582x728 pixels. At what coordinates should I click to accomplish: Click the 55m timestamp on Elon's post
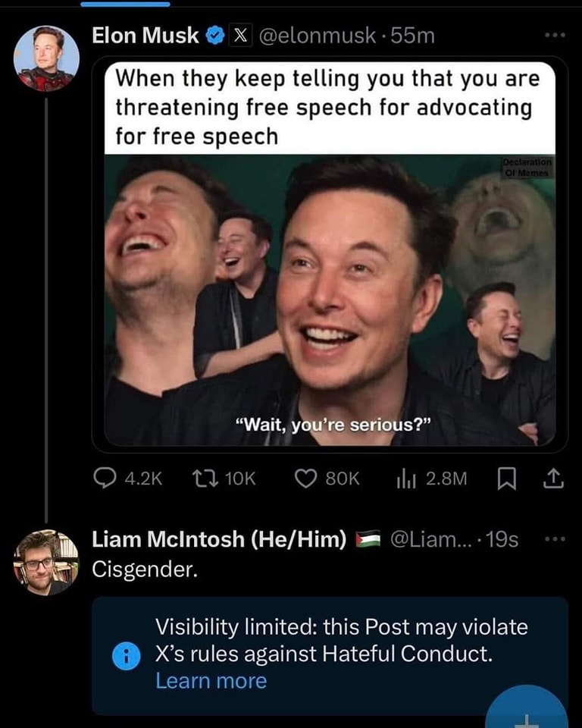click(x=412, y=35)
